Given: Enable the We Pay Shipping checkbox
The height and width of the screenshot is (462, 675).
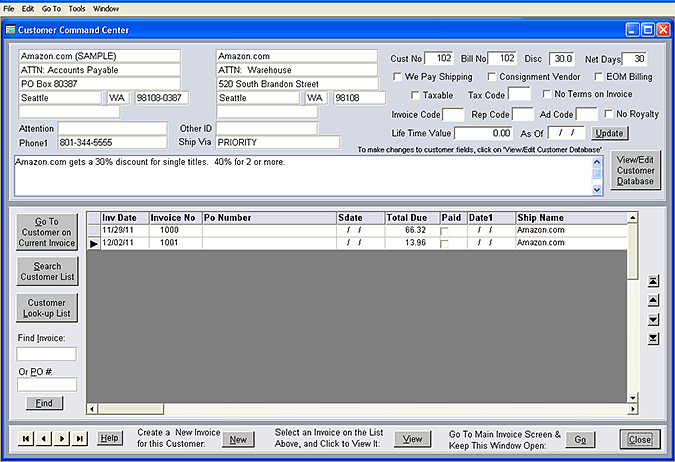Looking at the screenshot, I should pyautogui.click(x=398, y=77).
